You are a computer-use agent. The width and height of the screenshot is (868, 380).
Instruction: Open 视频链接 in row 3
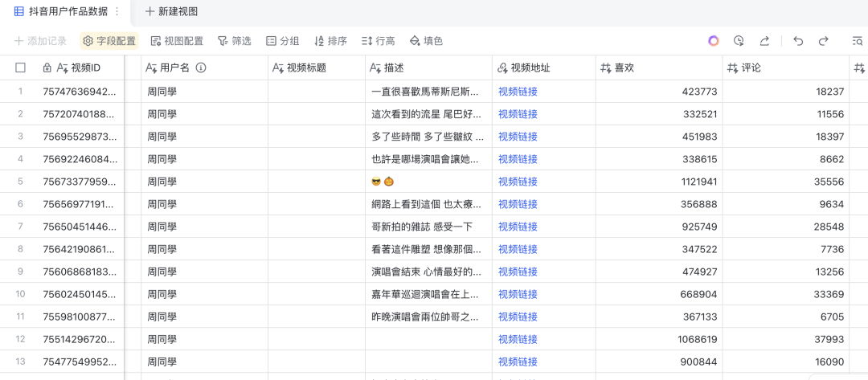coord(518,137)
